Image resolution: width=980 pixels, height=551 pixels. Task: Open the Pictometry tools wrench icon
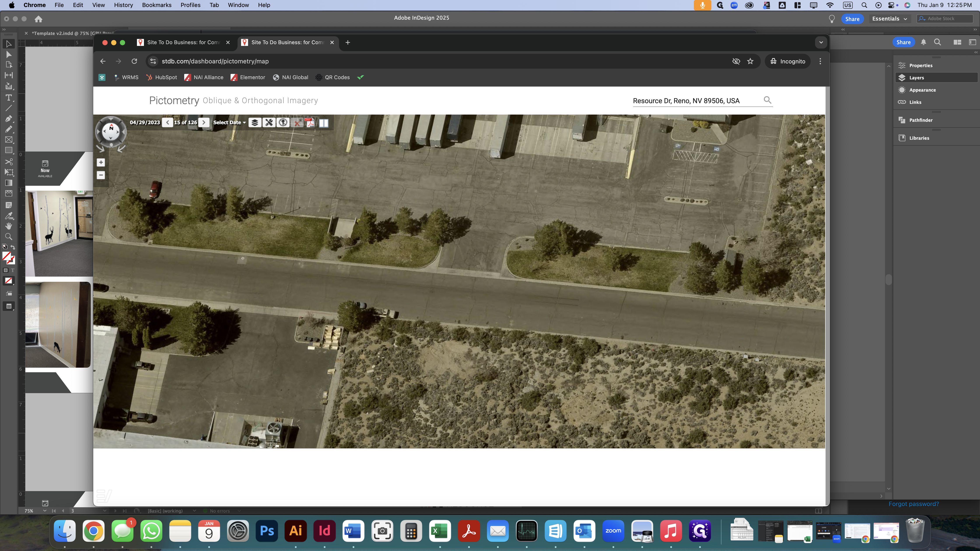[x=269, y=122]
